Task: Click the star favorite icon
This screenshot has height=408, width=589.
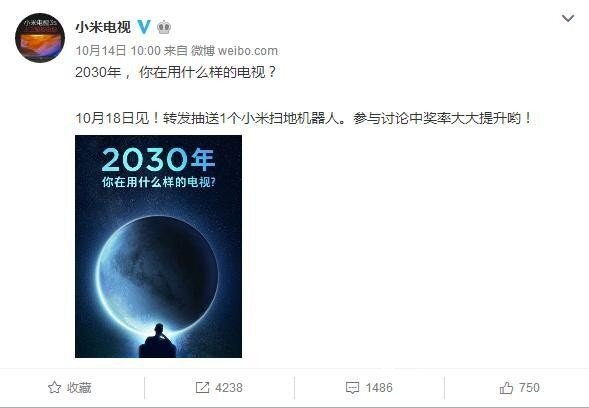Action: tap(54, 387)
